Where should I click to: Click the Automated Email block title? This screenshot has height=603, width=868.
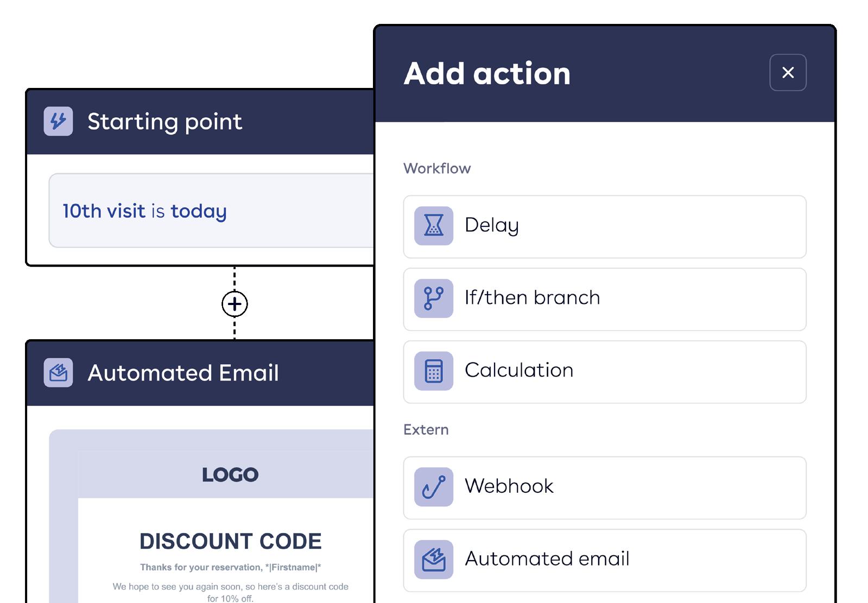click(183, 373)
